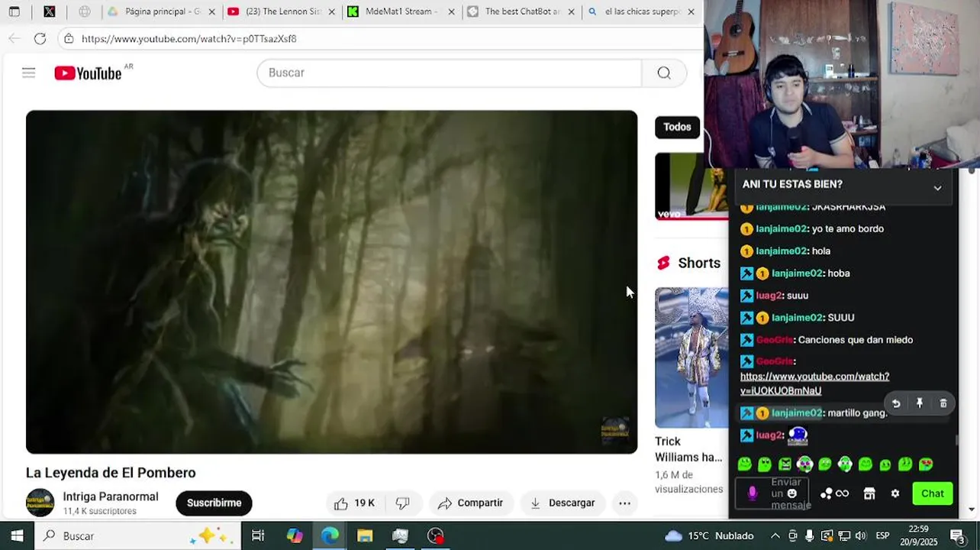Open the GeoGris youtube.com link in chat

tap(814, 383)
